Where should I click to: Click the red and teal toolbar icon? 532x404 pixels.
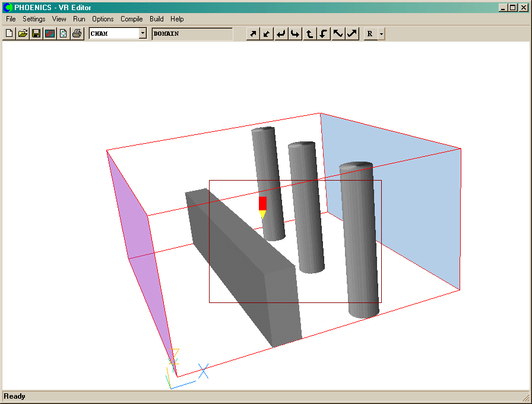(x=50, y=34)
